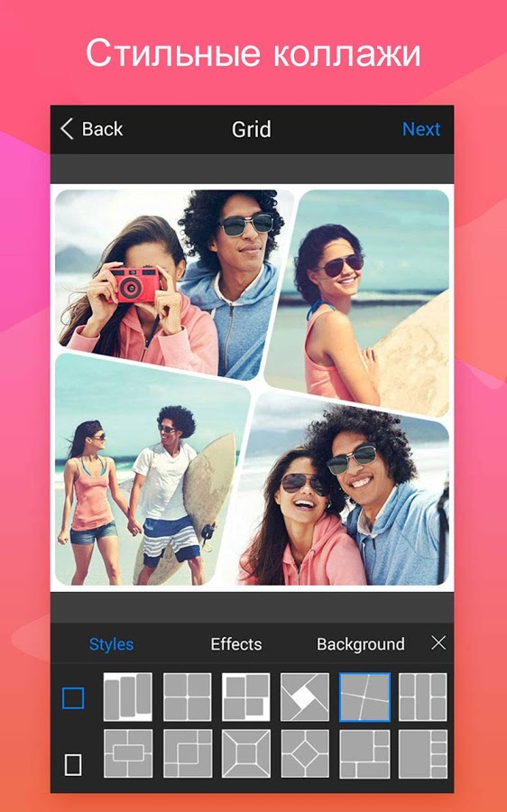Switch to the portrait aspect ratio option

pyautogui.click(x=73, y=764)
